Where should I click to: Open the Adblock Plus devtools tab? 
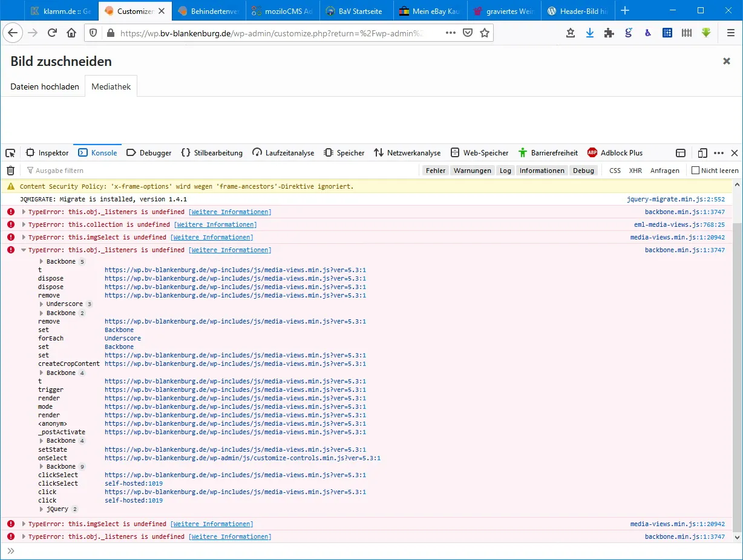615,153
